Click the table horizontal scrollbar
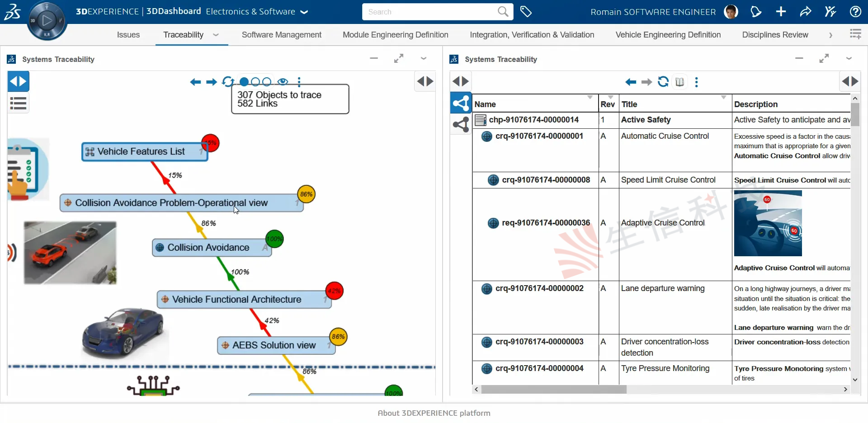Image resolution: width=868 pixels, height=423 pixels. 554,389
